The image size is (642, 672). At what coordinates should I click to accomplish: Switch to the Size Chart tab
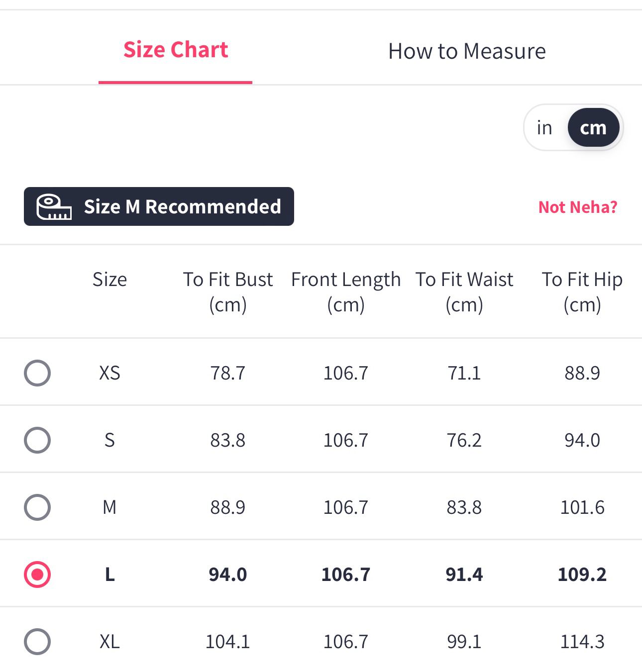176,50
